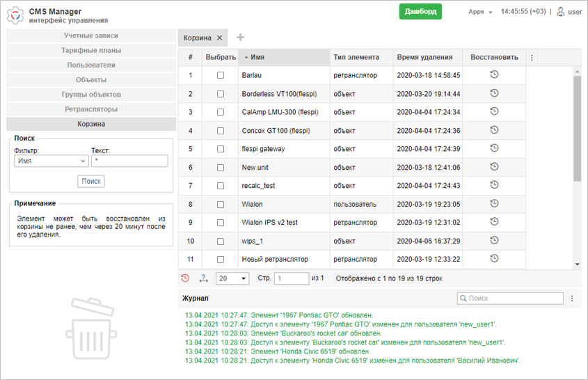Click the green Дашборд button

[421, 12]
